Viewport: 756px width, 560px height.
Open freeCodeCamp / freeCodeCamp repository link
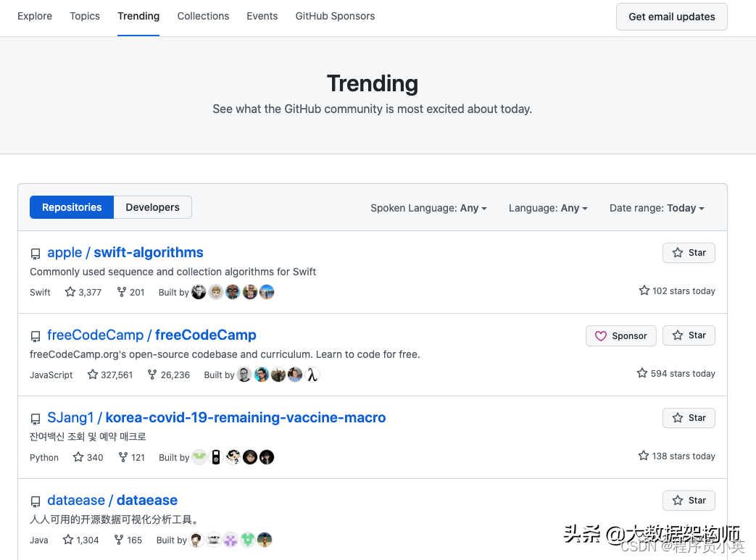152,335
